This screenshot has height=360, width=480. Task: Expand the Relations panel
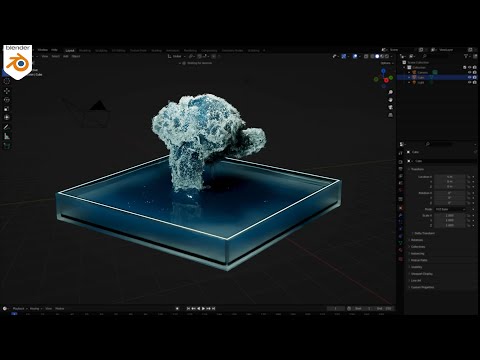pos(416,240)
